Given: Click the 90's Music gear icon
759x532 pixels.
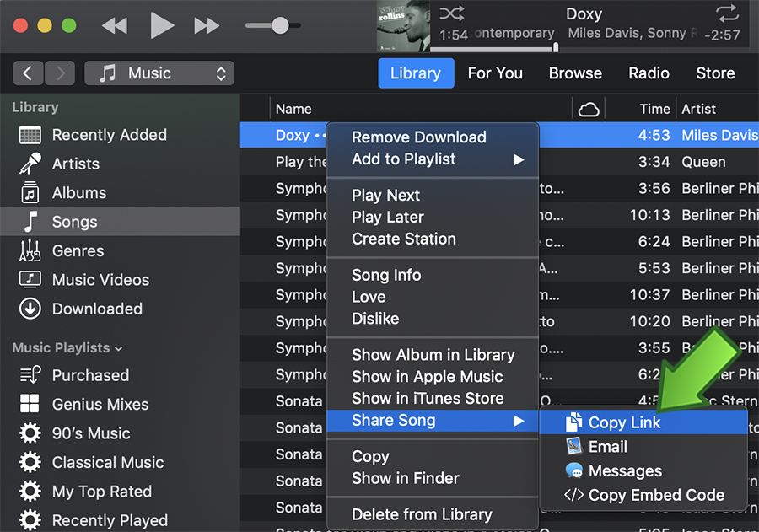Looking at the screenshot, I should coord(30,433).
